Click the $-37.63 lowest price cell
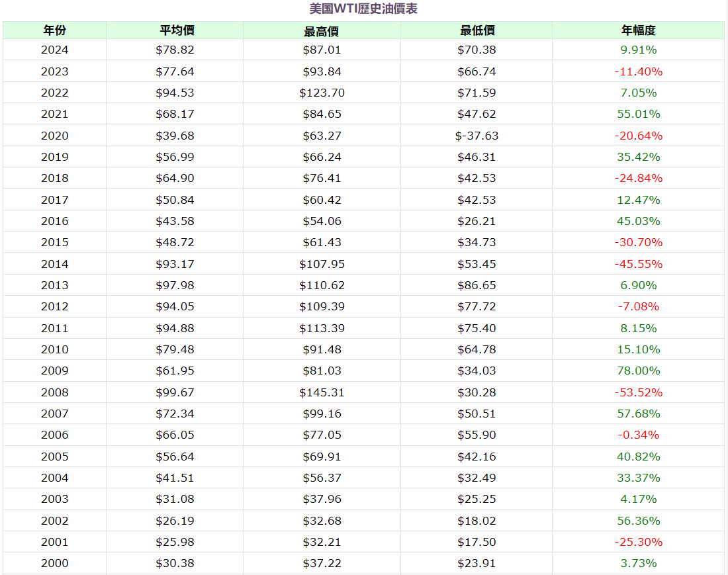The image size is (728, 575). coord(477,136)
